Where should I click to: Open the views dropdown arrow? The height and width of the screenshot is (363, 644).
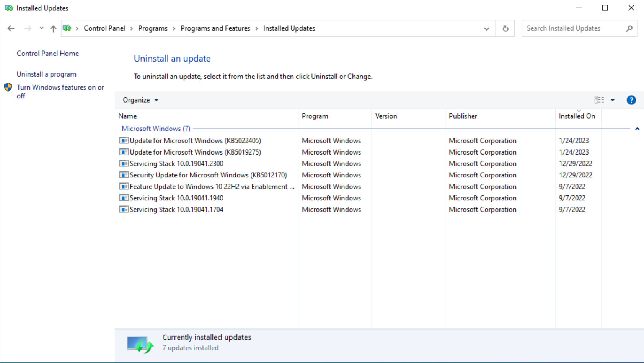(613, 100)
